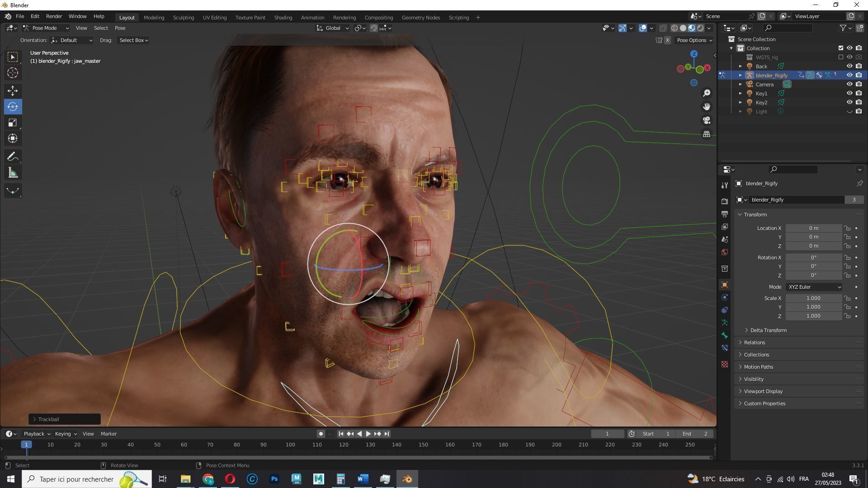This screenshot has width=868, height=488.
Task: Toggle camera view icon in viewport
Action: tap(707, 121)
